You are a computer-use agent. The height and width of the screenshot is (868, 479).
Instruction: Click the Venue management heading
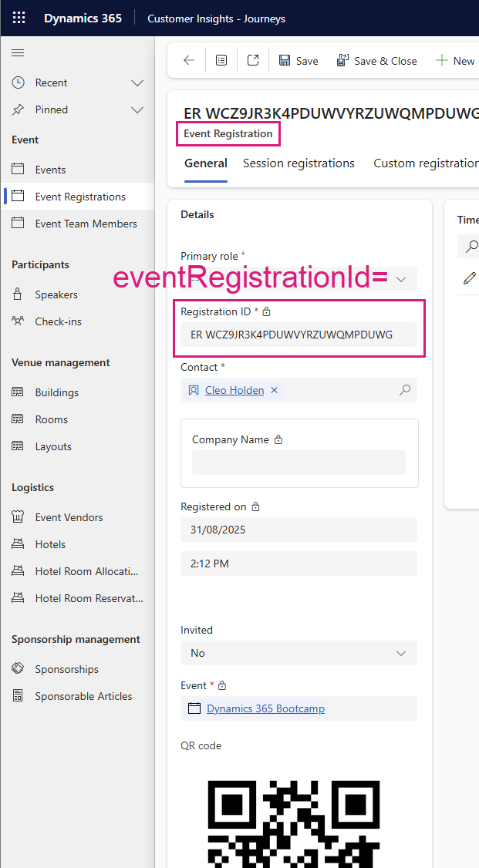pyautogui.click(x=61, y=362)
